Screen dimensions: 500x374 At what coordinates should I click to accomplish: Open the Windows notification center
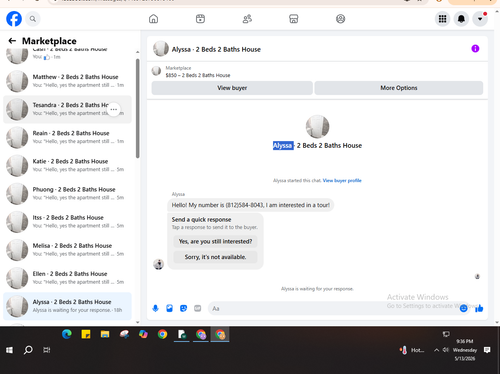487,350
